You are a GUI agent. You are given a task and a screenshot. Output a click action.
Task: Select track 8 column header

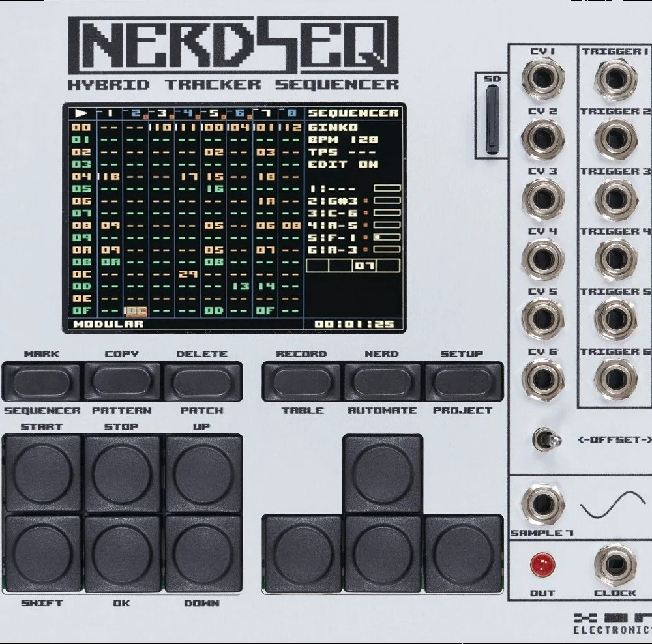point(291,113)
